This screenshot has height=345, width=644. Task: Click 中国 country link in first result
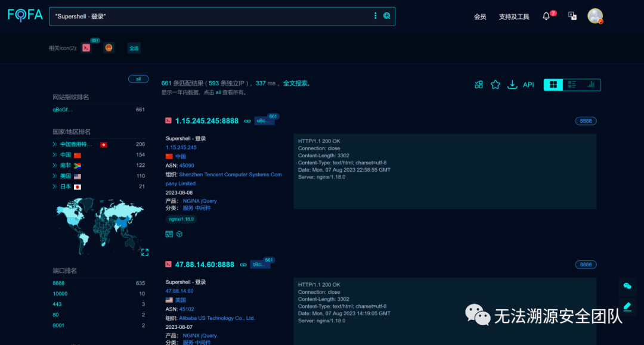point(181,156)
